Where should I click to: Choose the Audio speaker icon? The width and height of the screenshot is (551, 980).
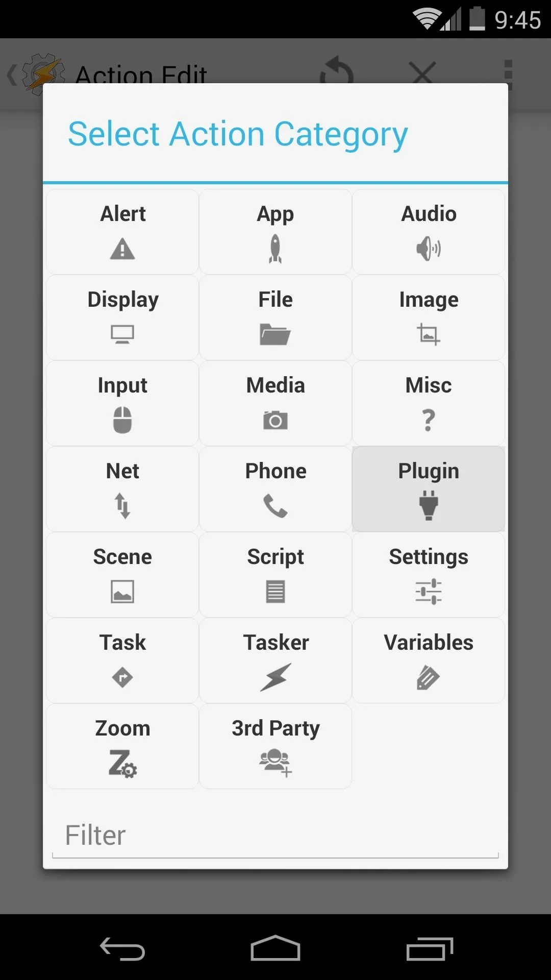pyautogui.click(x=429, y=249)
